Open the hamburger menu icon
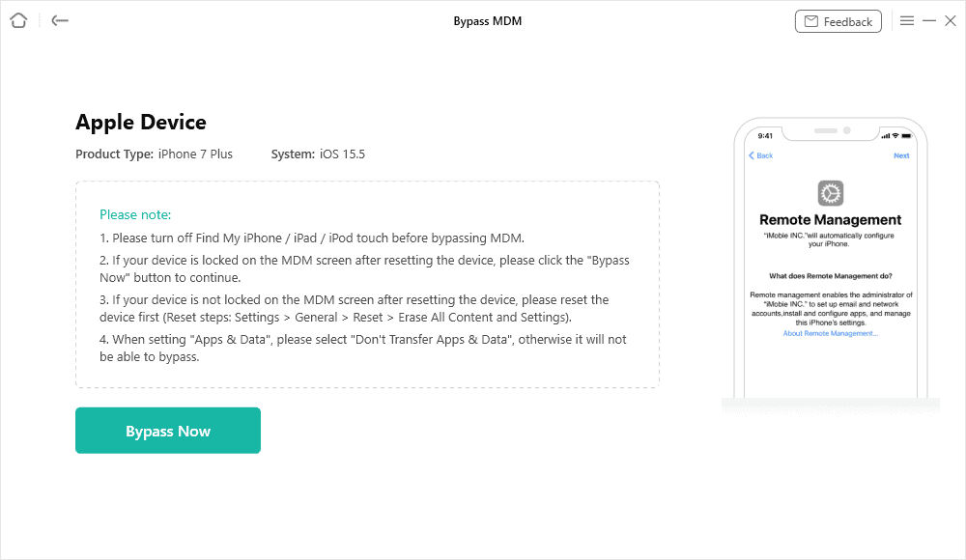This screenshot has width=966, height=560. coord(907,20)
